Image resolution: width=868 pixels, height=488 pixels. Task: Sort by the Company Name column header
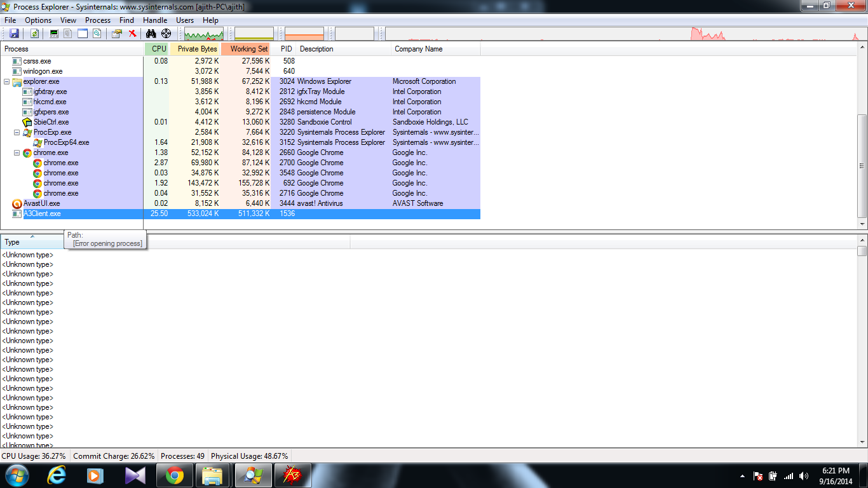coord(436,49)
